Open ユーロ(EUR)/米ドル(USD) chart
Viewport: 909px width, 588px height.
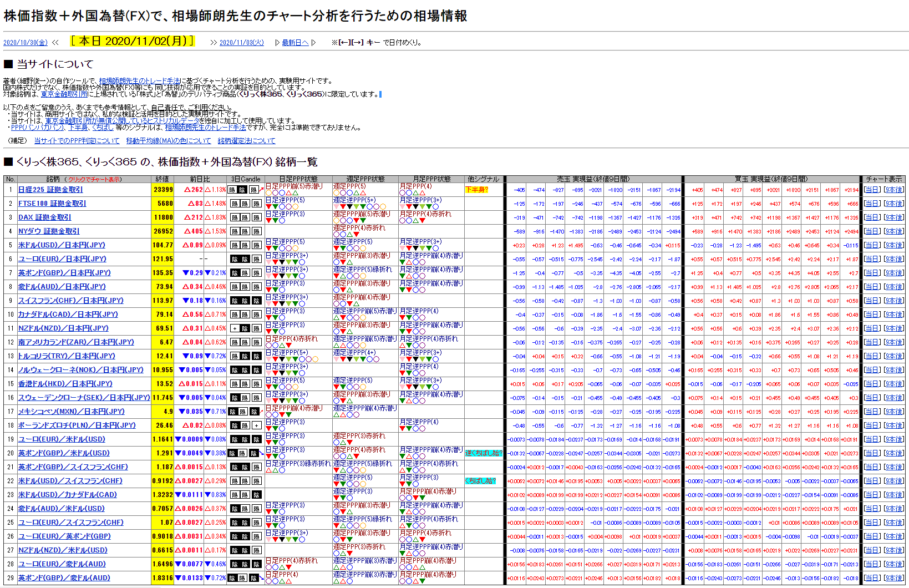[x=62, y=439]
